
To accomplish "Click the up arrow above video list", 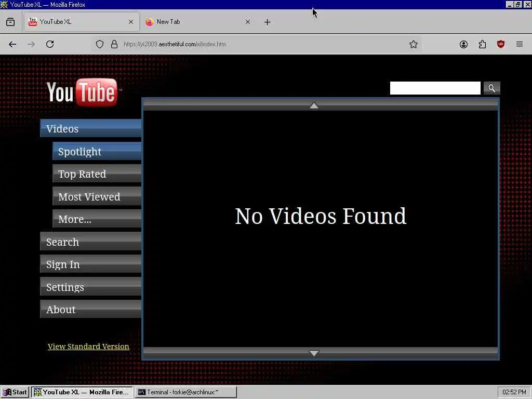I will (314, 105).
